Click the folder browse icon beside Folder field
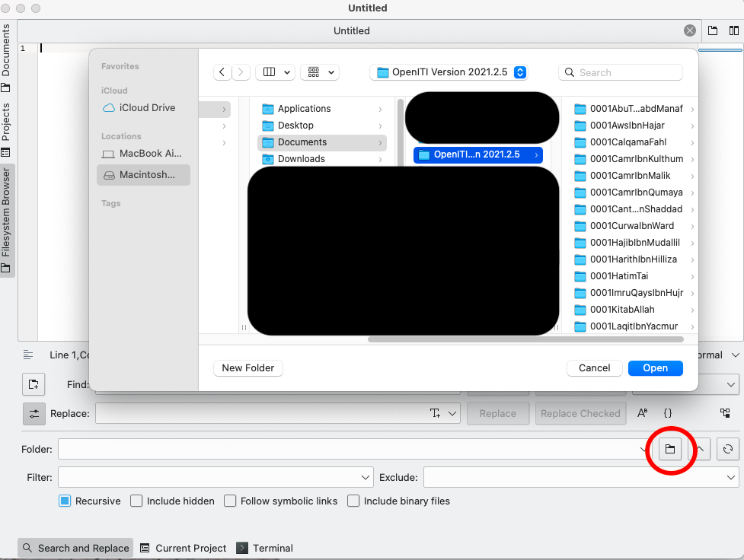Viewport: 744px width, 560px height. (669, 450)
